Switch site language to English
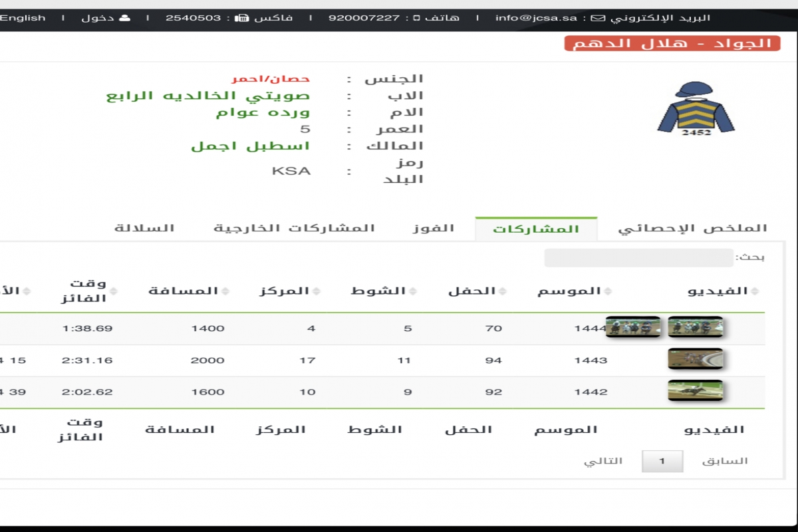Image resolution: width=798 pixels, height=532 pixels. [x=23, y=18]
